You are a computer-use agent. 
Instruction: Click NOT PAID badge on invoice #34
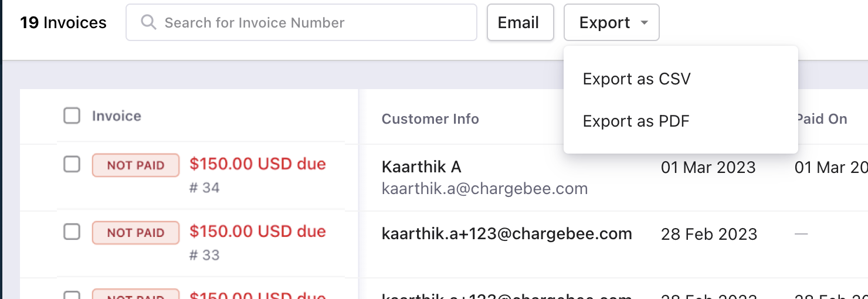(x=135, y=165)
